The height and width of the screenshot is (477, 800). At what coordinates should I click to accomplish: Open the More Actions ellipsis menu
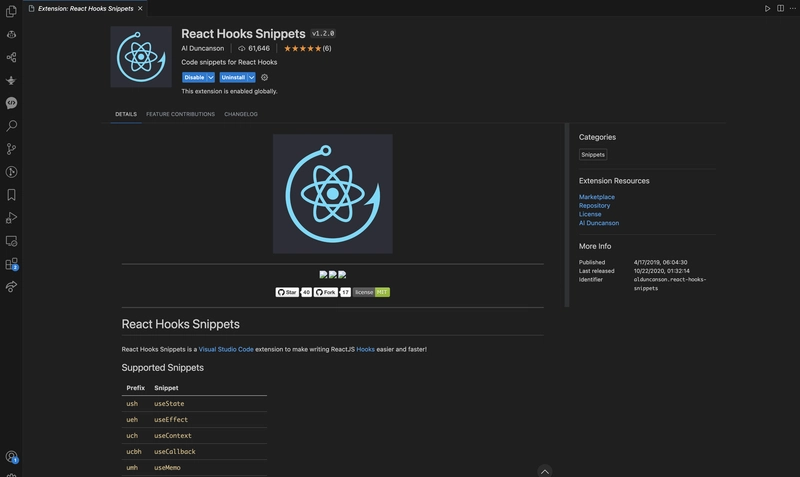click(792, 8)
